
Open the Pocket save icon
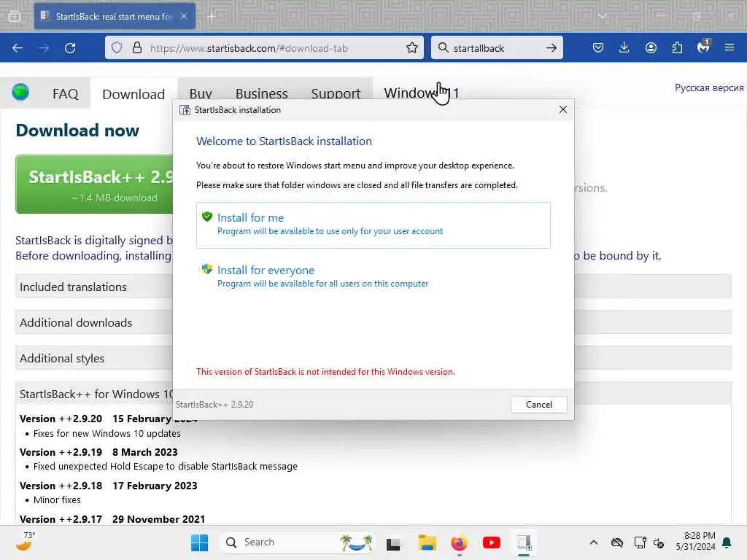click(x=598, y=47)
